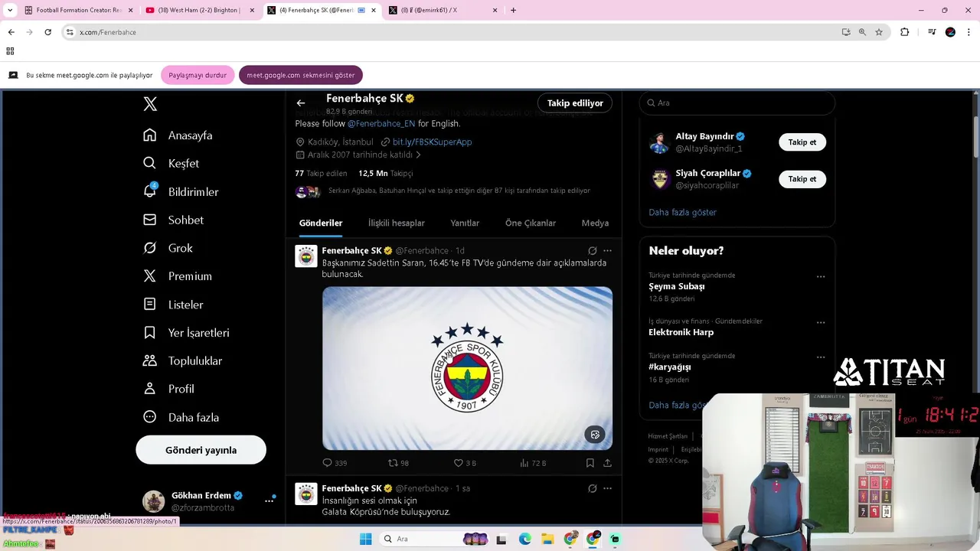Image resolution: width=980 pixels, height=551 pixels.
Task: Click Grok icon on Galata Köprüsü post
Action: 593,488
